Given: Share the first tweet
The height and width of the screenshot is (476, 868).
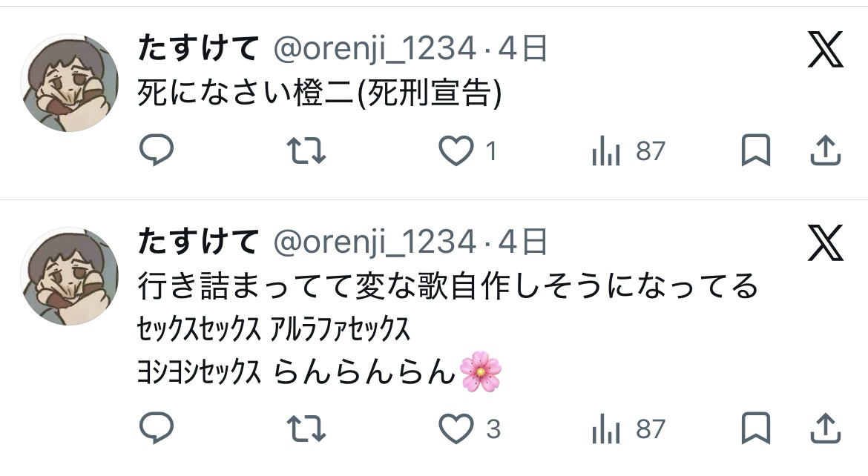Looking at the screenshot, I should pyautogui.click(x=826, y=150).
